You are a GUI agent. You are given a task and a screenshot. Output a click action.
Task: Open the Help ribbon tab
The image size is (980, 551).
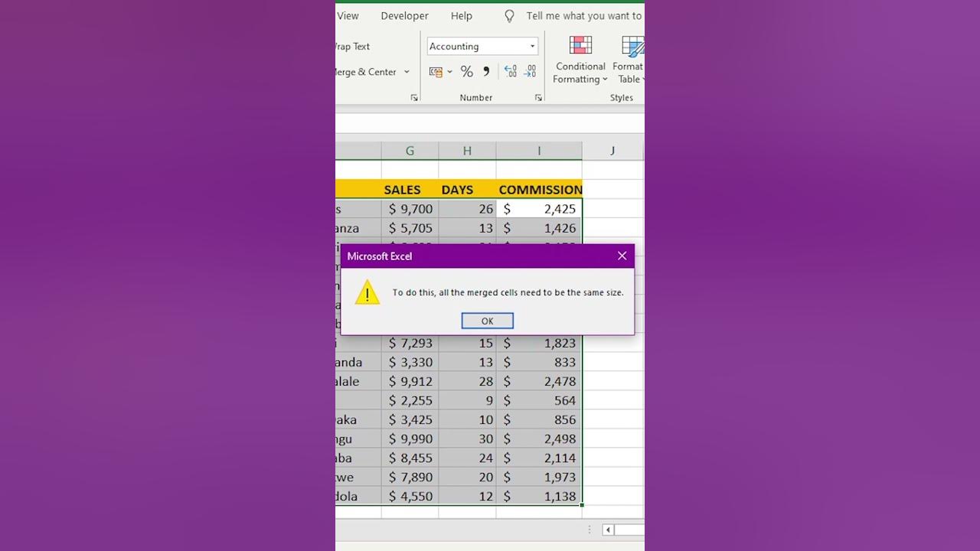(x=462, y=15)
